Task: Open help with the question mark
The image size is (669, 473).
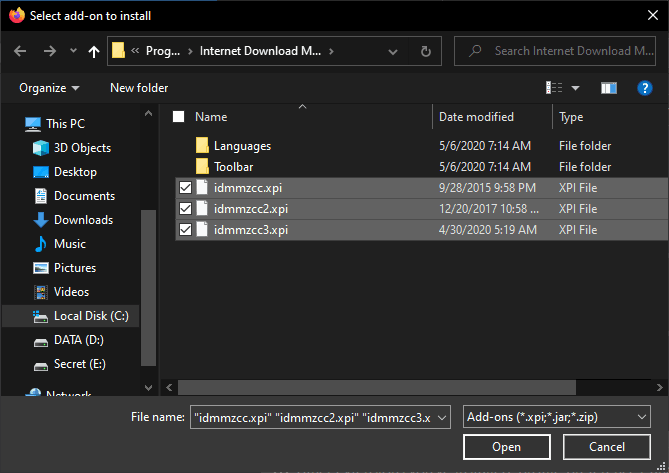Action: (x=645, y=88)
